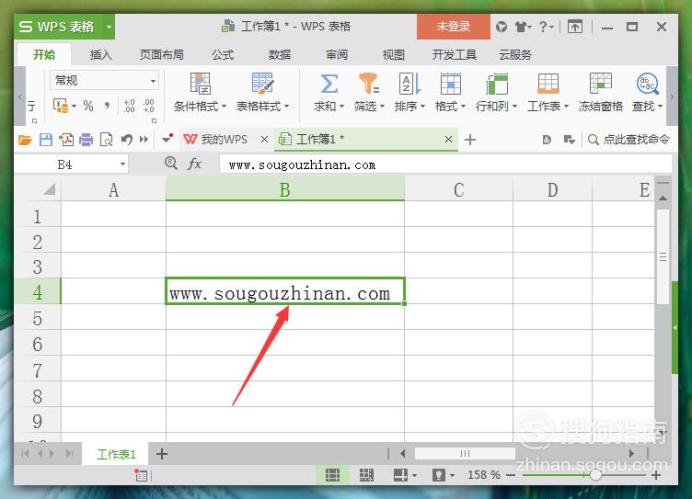Click the 未登录 login button
Image resolution: width=692 pixels, height=499 pixels.
point(453,26)
